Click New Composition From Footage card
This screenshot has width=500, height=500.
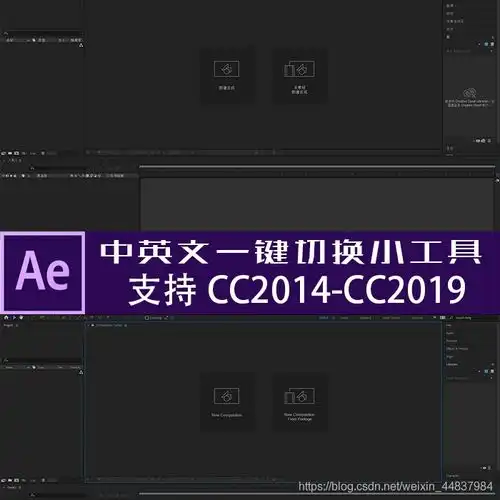pos(299,402)
